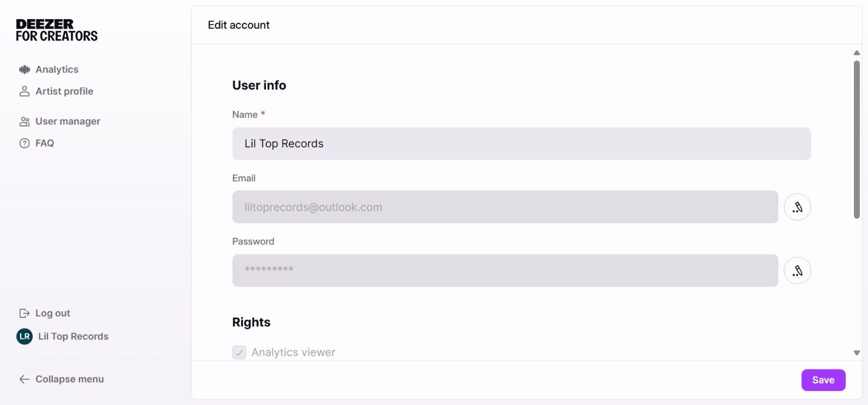
Task: Click the LR account avatar
Action: [25, 336]
